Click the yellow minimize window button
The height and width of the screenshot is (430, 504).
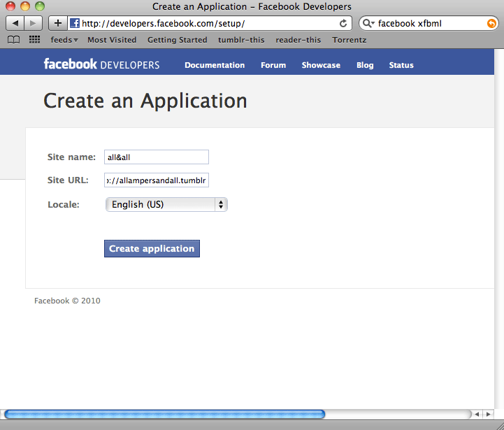(x=25, y=6)
